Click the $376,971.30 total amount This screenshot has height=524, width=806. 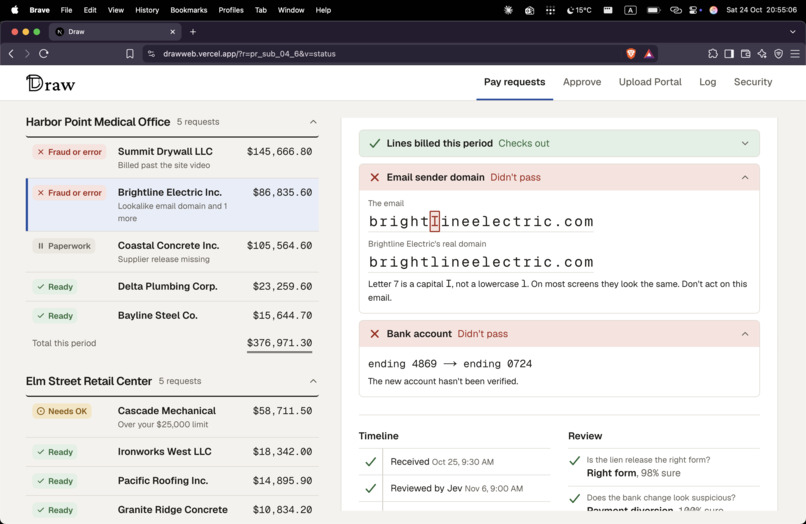[x=279, y=343]
